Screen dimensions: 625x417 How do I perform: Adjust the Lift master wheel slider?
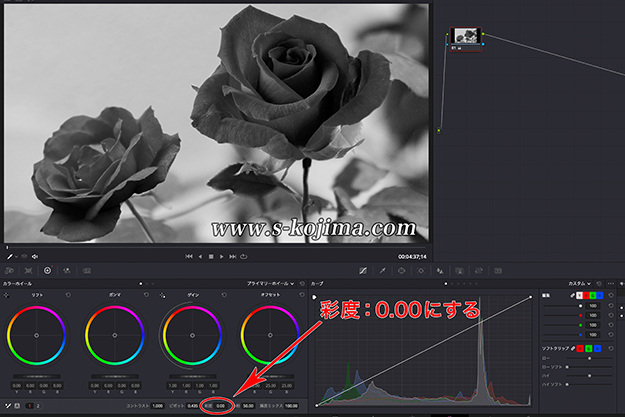click(x=37, y=376)
